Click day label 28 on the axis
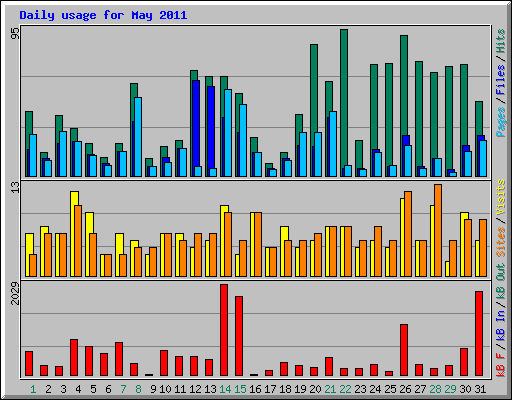The image size is (512, 400). pyautogui.click(x=435, y=389)
